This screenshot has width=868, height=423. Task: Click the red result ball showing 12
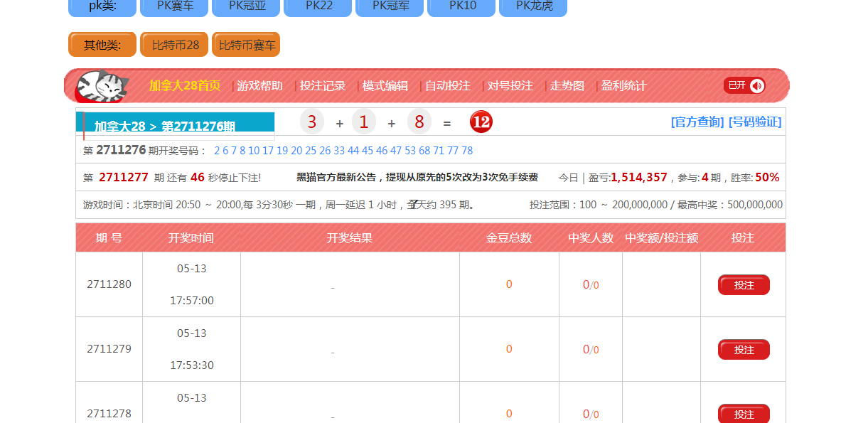pos(481,122)
